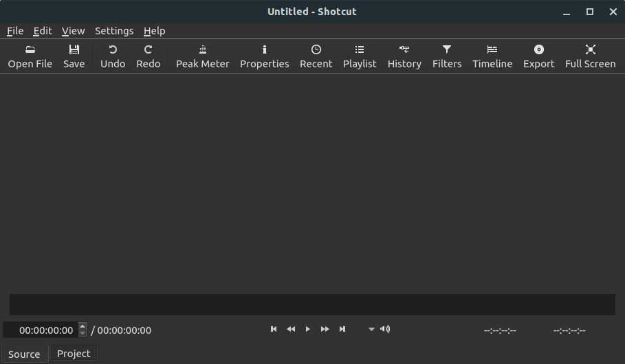Viewport: 625px width, 364px height.
Task: Show the Properties panel
Action: pos(264,56)
